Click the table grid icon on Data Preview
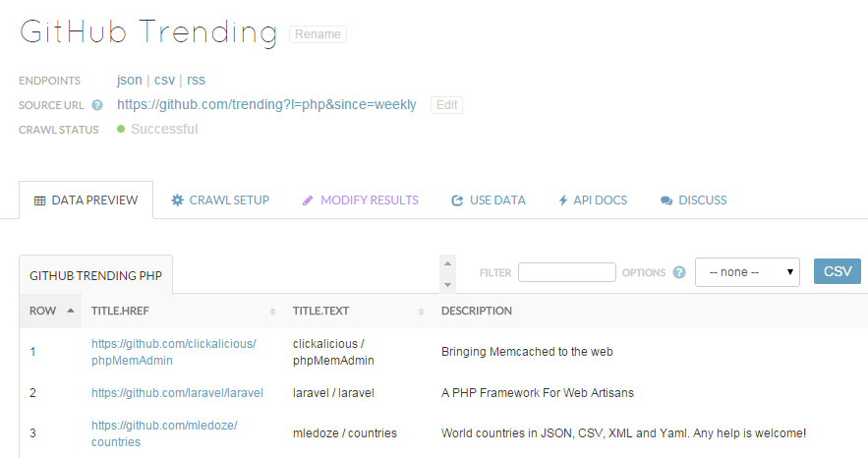The height and width of the screenshot is (458, 868). coord(40,200)
